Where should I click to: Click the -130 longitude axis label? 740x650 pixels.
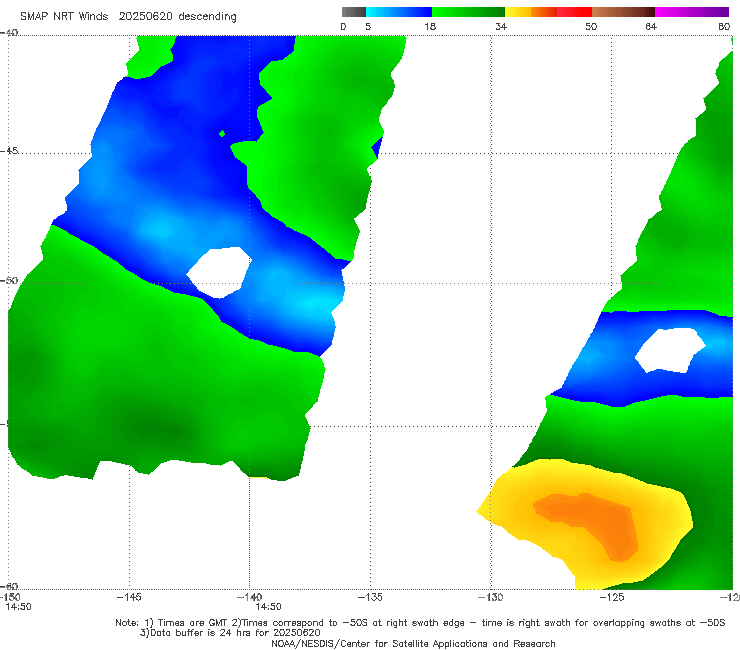[x=491, y=597]
